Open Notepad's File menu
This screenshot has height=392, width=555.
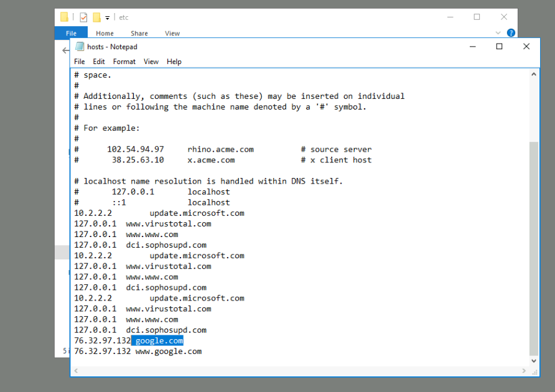tap(80, 62)
